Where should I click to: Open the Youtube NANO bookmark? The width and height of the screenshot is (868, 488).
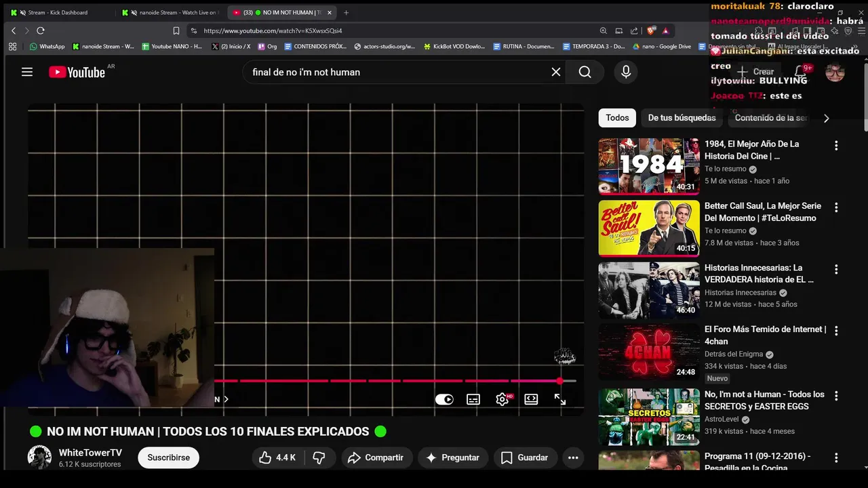172,47
